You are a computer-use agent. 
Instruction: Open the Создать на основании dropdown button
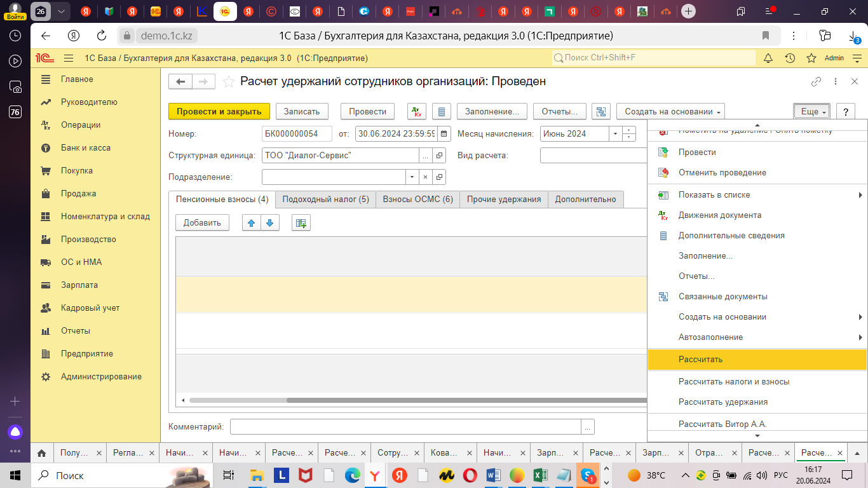(x=670, y=111)
